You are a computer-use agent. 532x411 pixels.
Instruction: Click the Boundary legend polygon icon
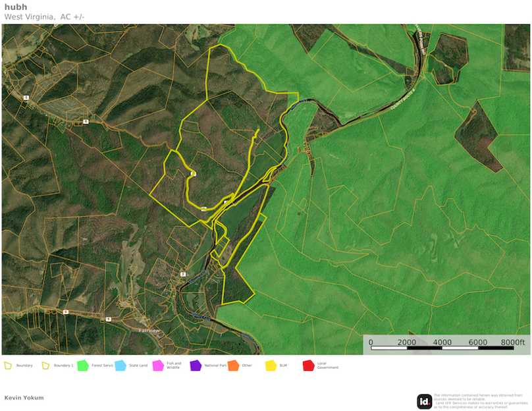tap(9, 365)
